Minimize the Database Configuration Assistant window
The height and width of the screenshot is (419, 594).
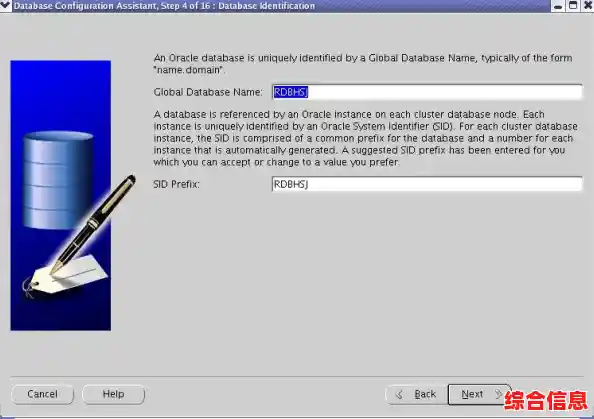click(x=558, y=6)
